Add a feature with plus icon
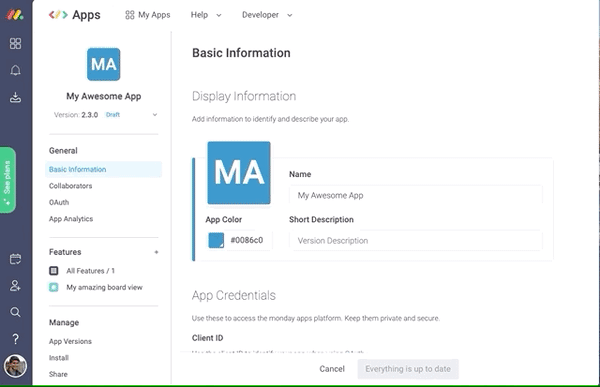 (156, 252)
